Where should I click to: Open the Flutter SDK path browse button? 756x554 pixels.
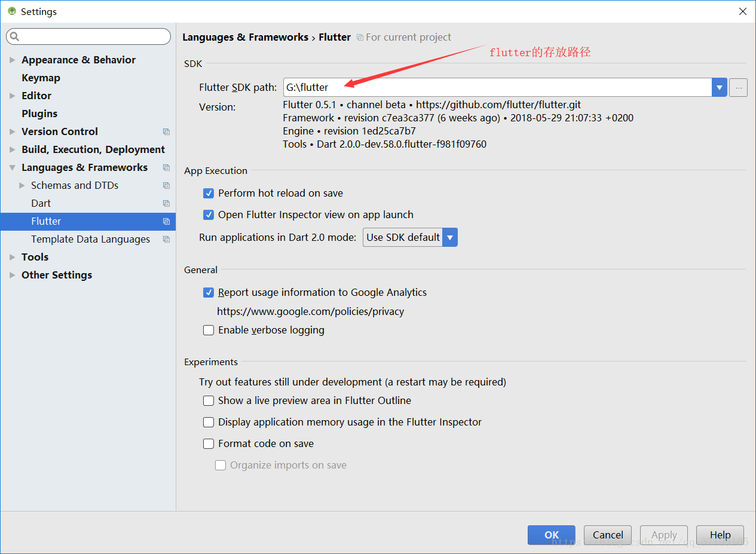click(738, 87)
